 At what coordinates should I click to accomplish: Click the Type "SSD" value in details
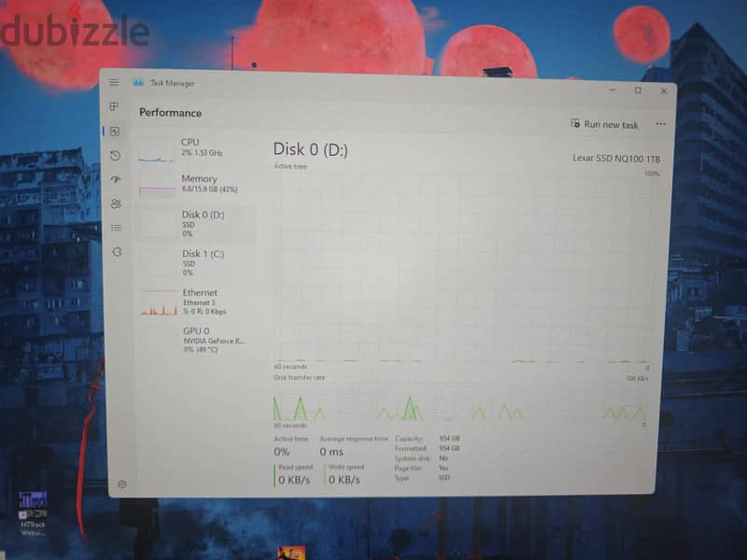(x=444, y=478)
